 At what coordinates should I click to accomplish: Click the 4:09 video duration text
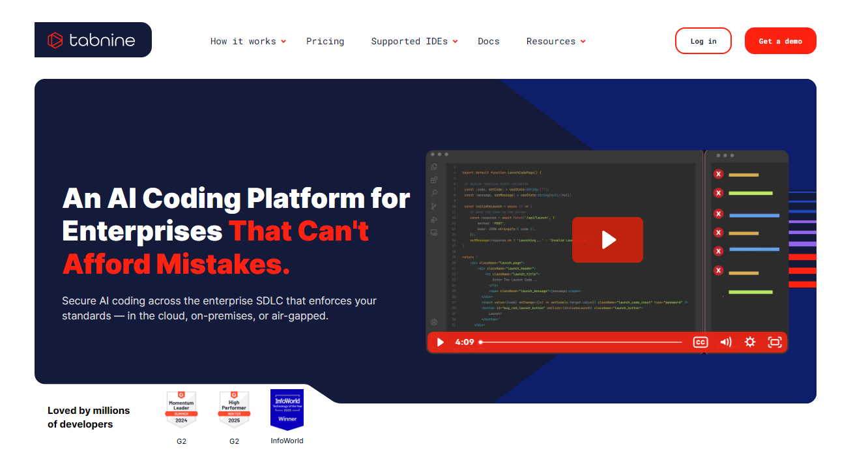click(x=465, y=342)
